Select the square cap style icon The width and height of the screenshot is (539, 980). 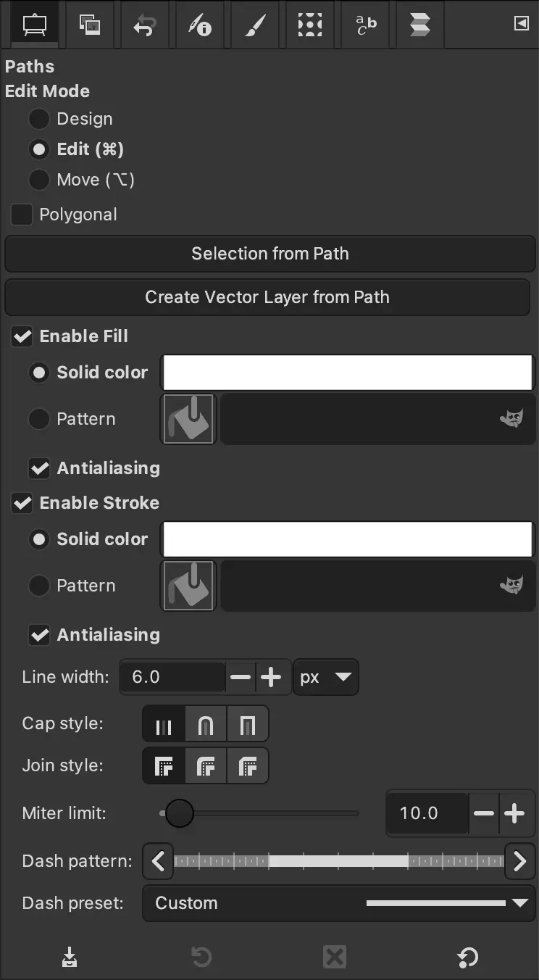(x=248, y=723)
